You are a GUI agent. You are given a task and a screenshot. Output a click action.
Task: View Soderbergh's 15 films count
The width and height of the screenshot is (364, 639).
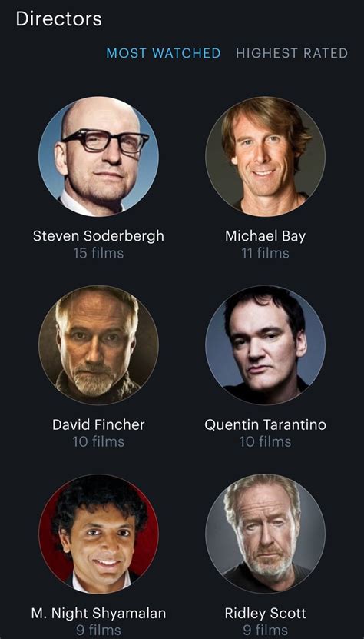click(98, 253)
